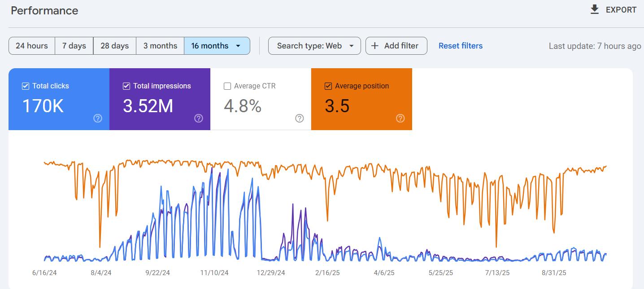644x289 pixels.
Task: Select the 28 days time range
Action: 114,45
